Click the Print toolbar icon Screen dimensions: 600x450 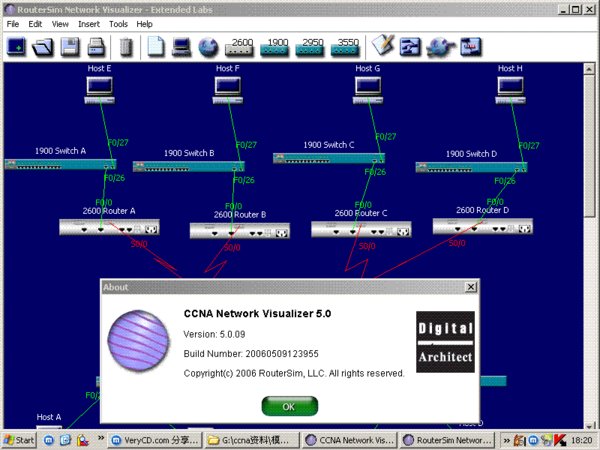coord(96,46)
